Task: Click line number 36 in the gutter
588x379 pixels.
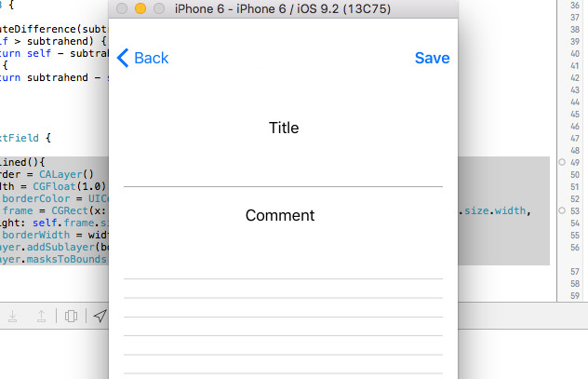Action: pos(574,6)
